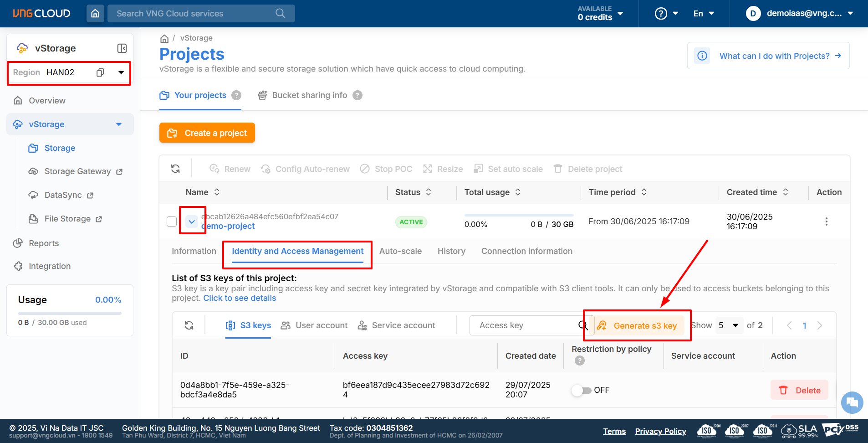Collapse the demo-project row chevron
This screenshot has width=868, height=443.
[x=192, y=221]
